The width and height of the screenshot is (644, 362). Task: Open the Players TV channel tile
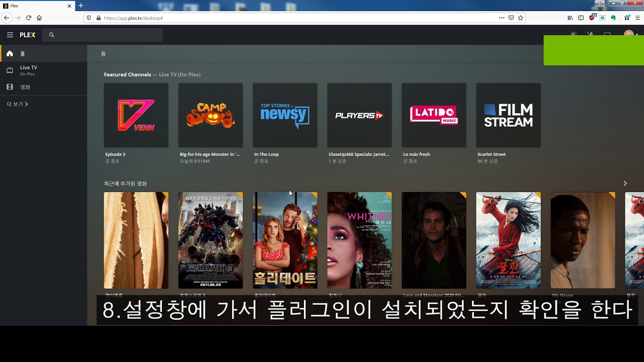[360, 115]
